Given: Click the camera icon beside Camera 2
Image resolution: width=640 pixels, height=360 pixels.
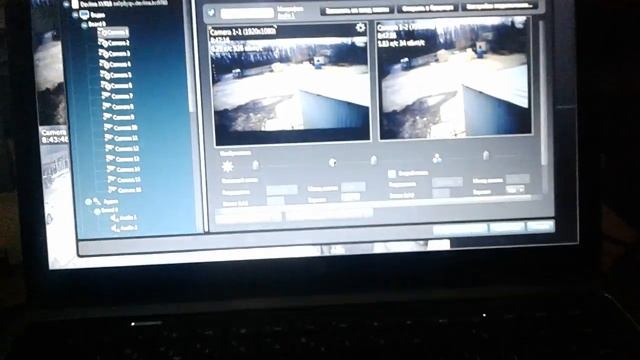Looking at the screenshot, I should (103, 42).
